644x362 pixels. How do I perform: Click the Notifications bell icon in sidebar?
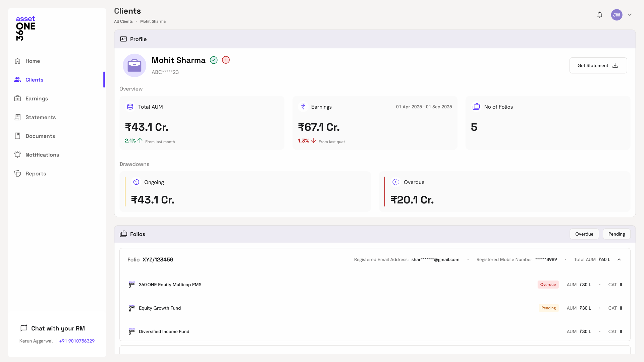point(17,155)
